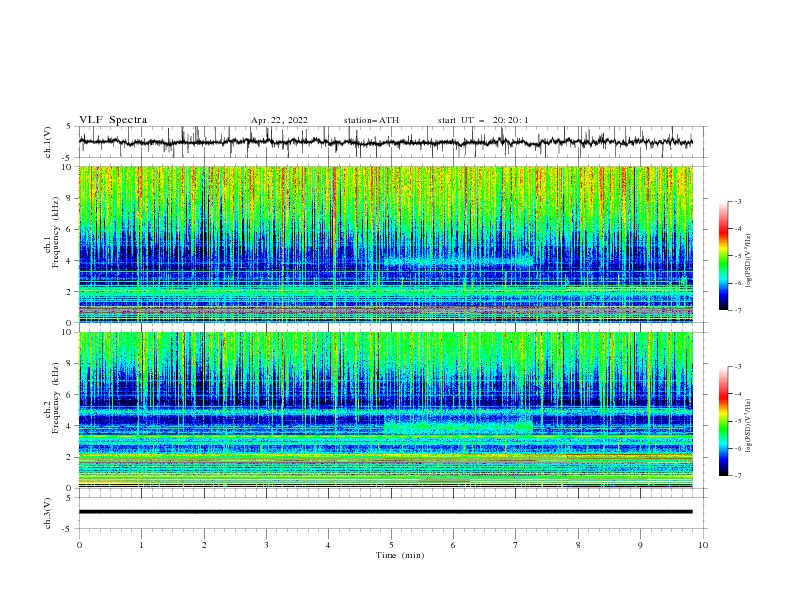
Task: Click the "Time (min)" axis label
Action: 400,555
